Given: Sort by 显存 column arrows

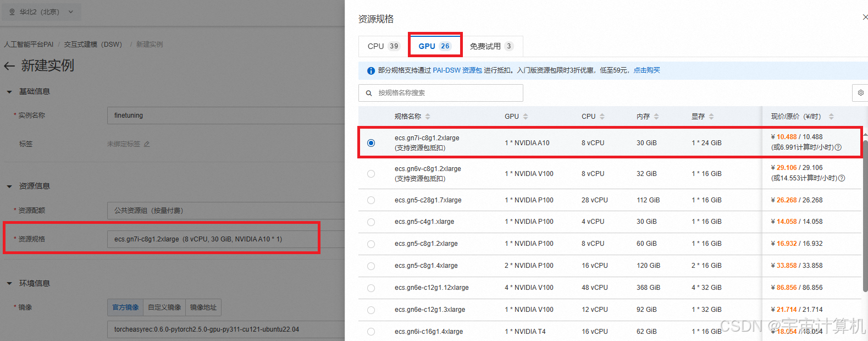Looking at the screenshot, I should pos(711,117).
